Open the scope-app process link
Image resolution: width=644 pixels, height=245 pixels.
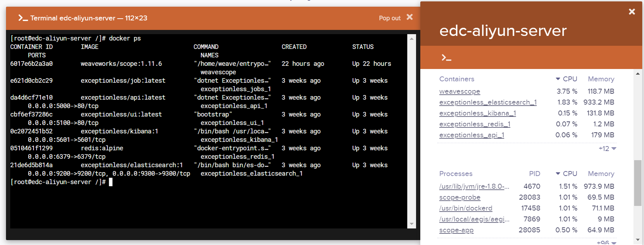(x=456, y=230)
